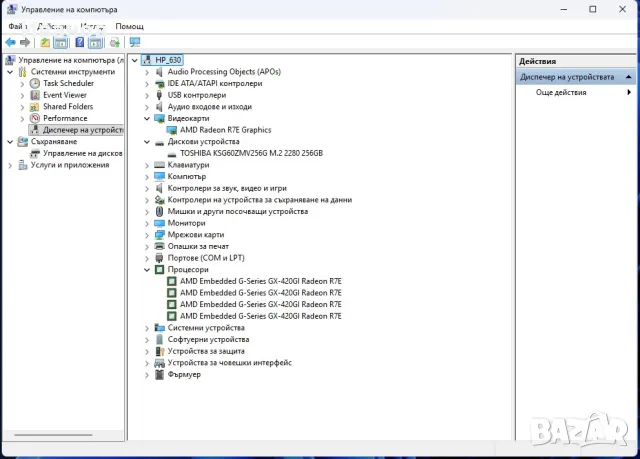The height and width of the screenshot is (459, 640).
Task: Click the Видеокарти display adapter icon
Action: click(x=159, y=118)
